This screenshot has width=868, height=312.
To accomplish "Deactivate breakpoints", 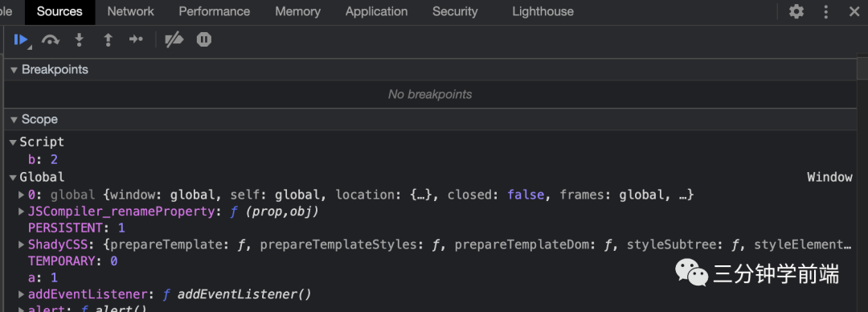I will pos(174,40).
